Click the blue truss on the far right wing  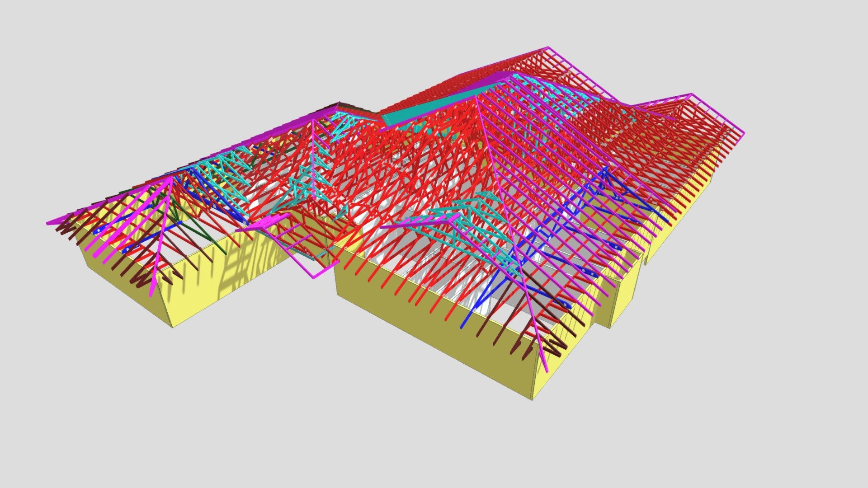point(633,194)
